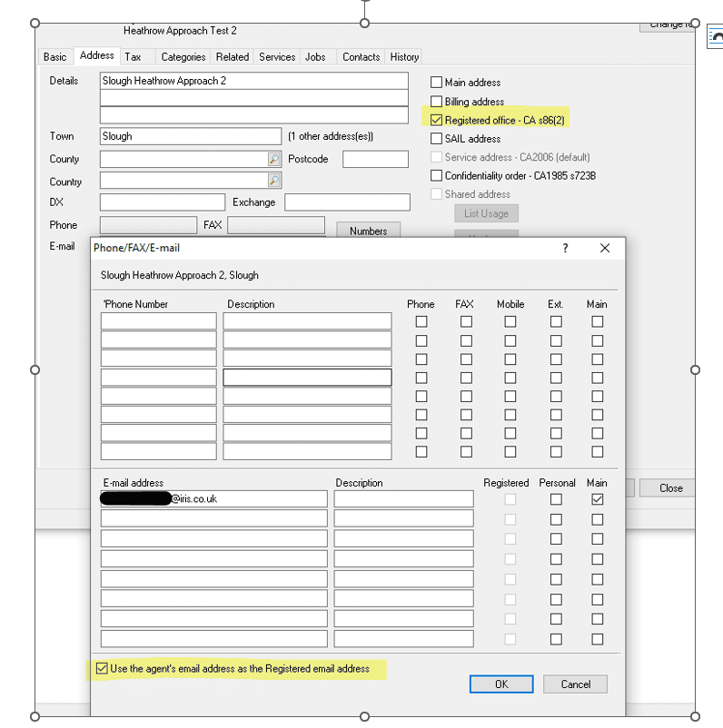Screen dimensions: 723x728
Task: Click OK in the Phone/FAX/E-mail dialog
Action: pyautogui.click(x=501, y=684)
